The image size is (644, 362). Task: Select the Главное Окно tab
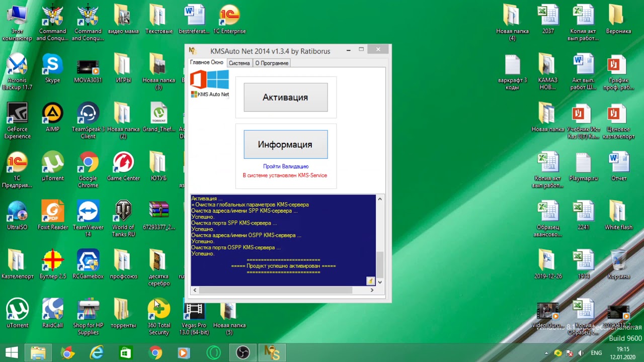pos(206,62)
